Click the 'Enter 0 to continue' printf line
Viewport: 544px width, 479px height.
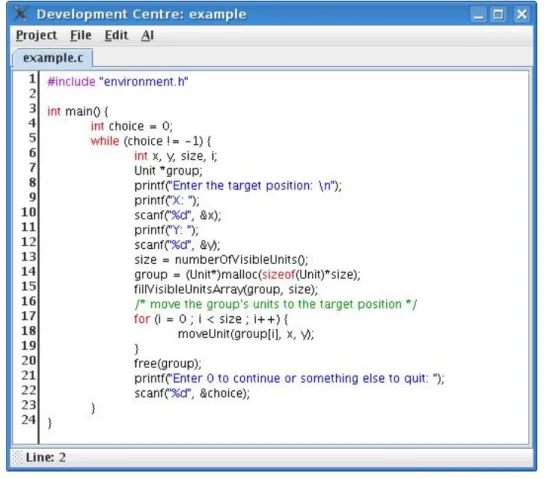289,378
